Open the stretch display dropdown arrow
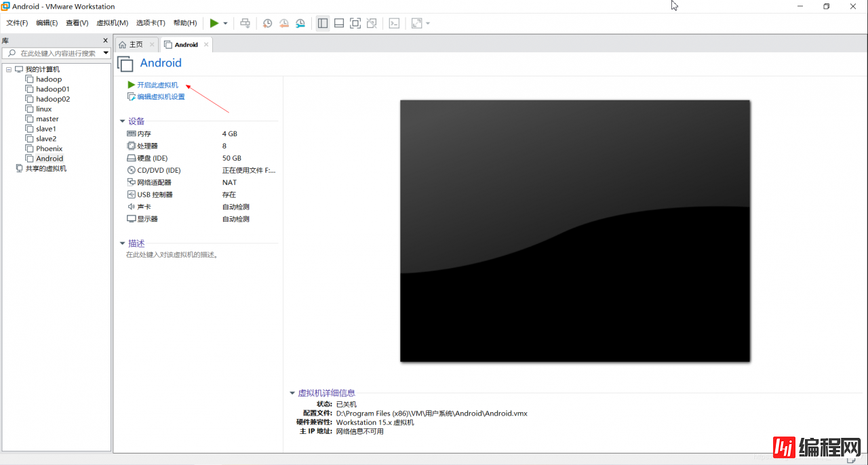 tap(428, 23)
